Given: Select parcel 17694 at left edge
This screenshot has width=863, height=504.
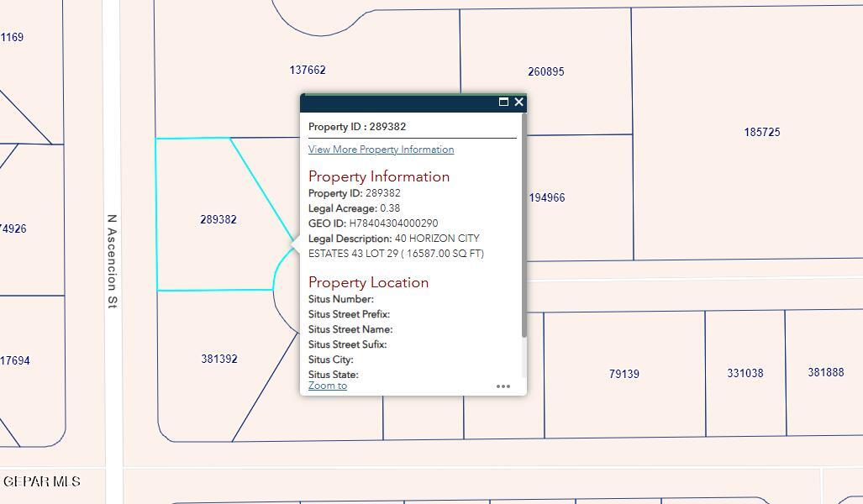Looking at the screenshot, I should [x=14, y=361].
